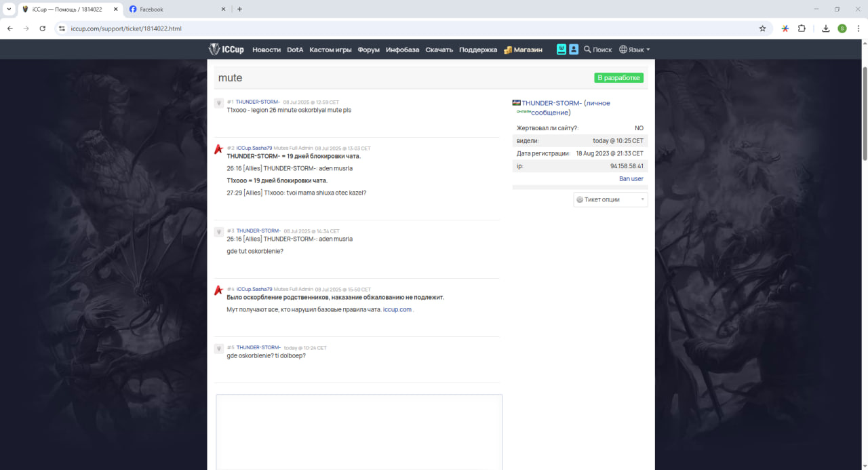This screenshot has width=868, height=470.
Task: Follow the iccup.com link in post #4
Action: tap(397, 309)
